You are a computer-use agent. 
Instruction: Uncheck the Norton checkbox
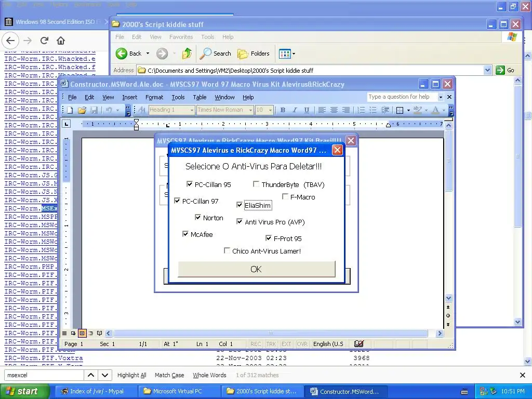point(198,218)
